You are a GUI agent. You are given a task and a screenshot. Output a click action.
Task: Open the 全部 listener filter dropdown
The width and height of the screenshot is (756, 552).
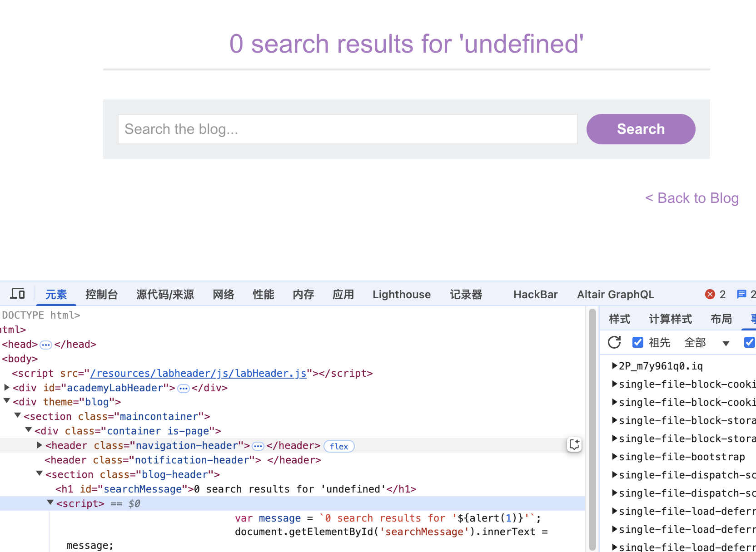(x=726, y=343)
